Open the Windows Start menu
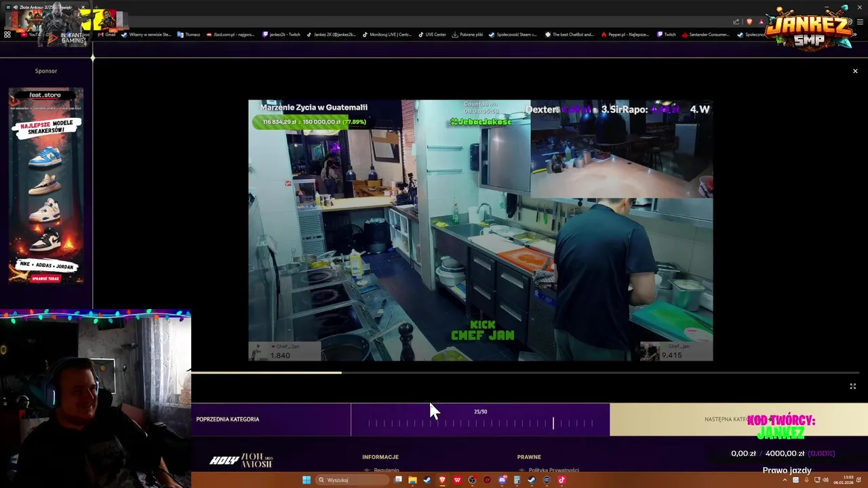868x488 pixels. (307, 480)
